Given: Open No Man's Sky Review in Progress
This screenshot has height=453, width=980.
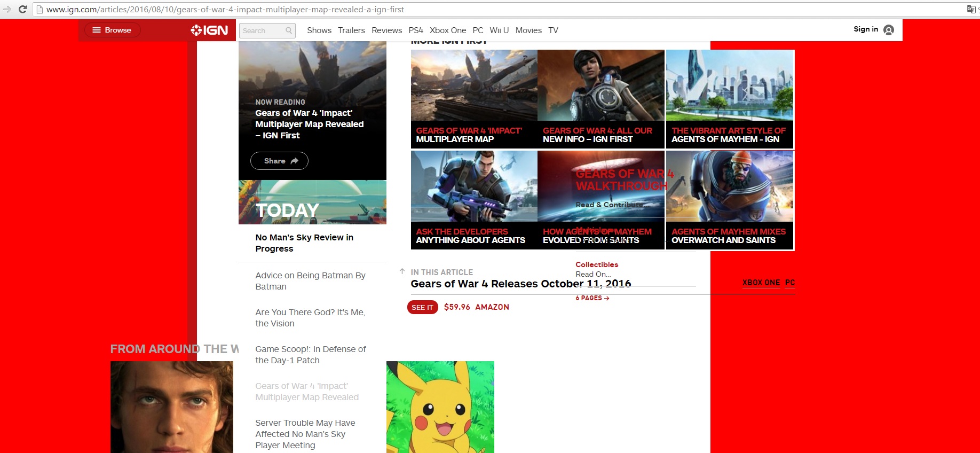Looking at the screenshot, I should click(x=304, y=243).
